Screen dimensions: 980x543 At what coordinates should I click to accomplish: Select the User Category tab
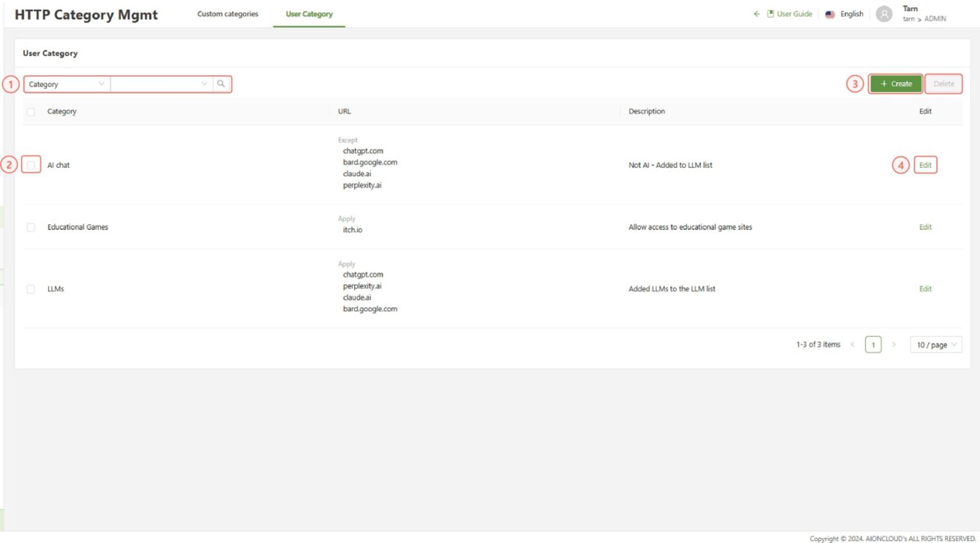[309, 14]
